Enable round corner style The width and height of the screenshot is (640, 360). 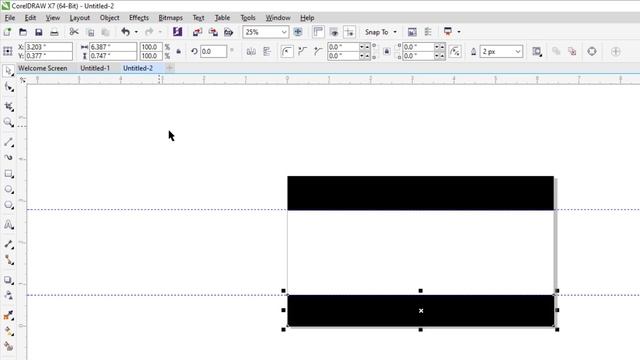287,51
